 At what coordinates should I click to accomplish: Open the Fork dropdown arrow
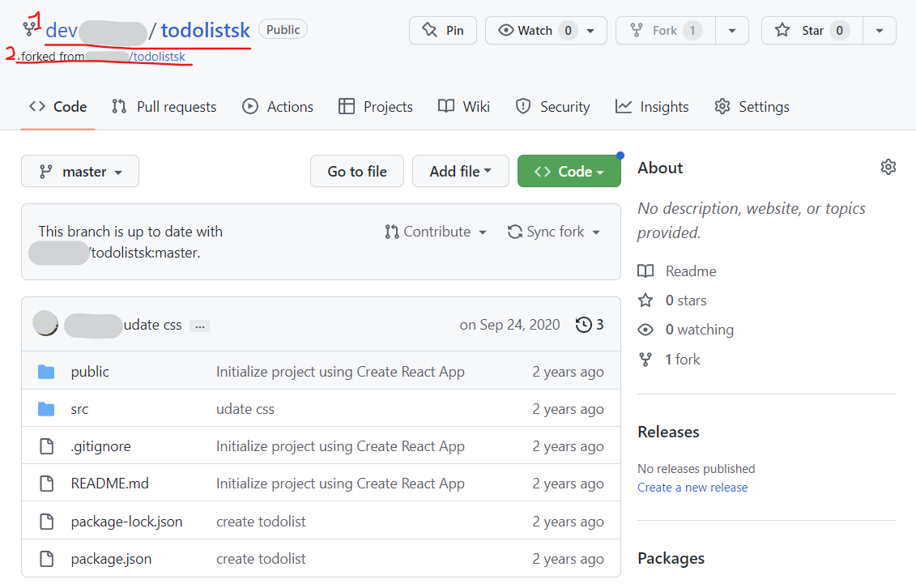(x=732, y=30)
